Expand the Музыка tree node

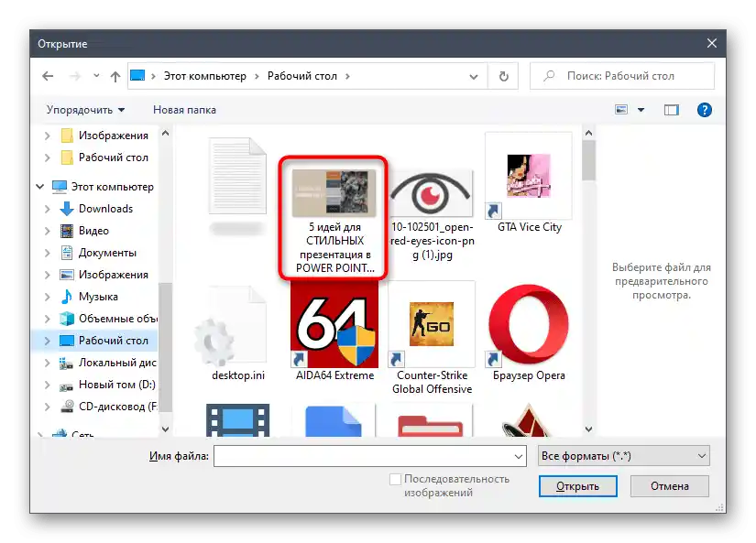pyautogui.click(x=48, y=297)
